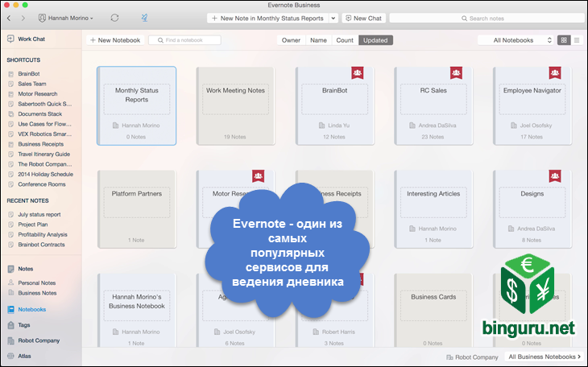Select Notes in sidebar
This screenshot has width=588, height=367.
tap(25, 269)
